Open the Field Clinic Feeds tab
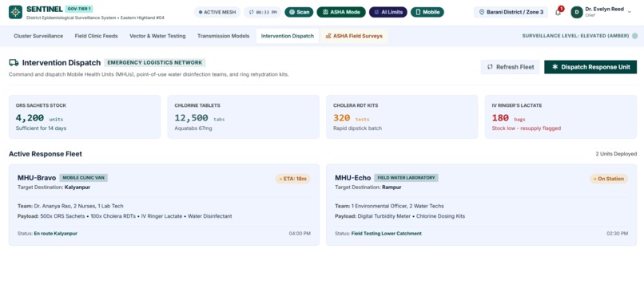The width and height of the screenshot is (644, 292). 96,36
